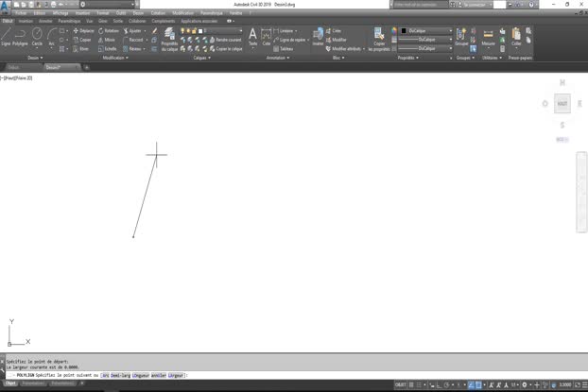Open the application menu A logo
The height and width of the screenshot is (392, 588).
[x=5, y=7]
